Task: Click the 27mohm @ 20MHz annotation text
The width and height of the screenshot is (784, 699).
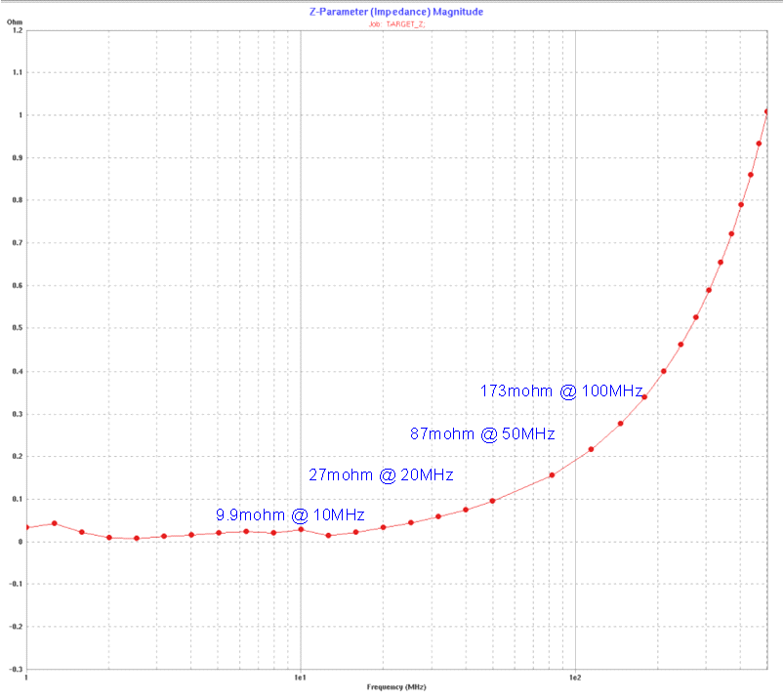Action: pyautogui.click(x=381, y=475)
